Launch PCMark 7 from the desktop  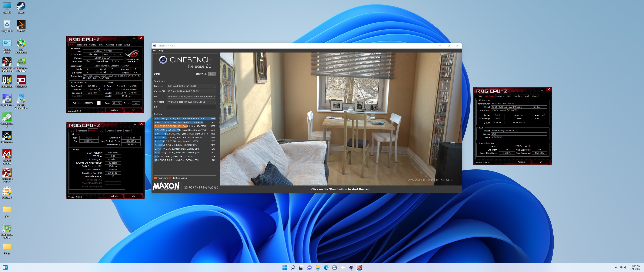(x=7, y=193)
